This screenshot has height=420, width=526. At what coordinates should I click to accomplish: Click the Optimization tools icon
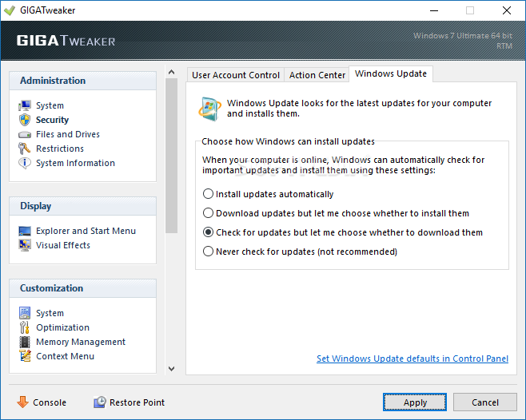pyautogui.click(x=25, y=327)
